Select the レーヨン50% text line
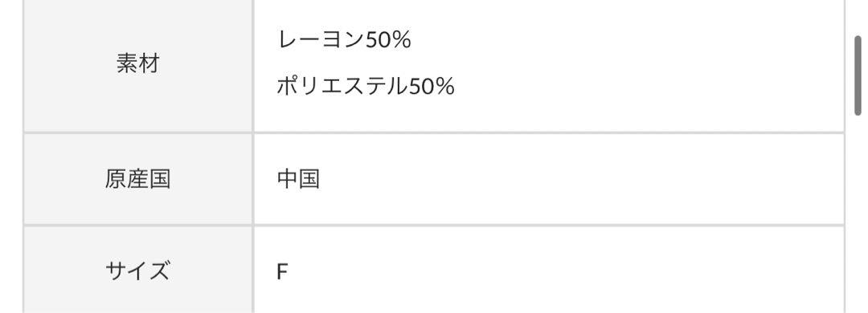Viewport: 868px width, 313px height. (344, 39)
